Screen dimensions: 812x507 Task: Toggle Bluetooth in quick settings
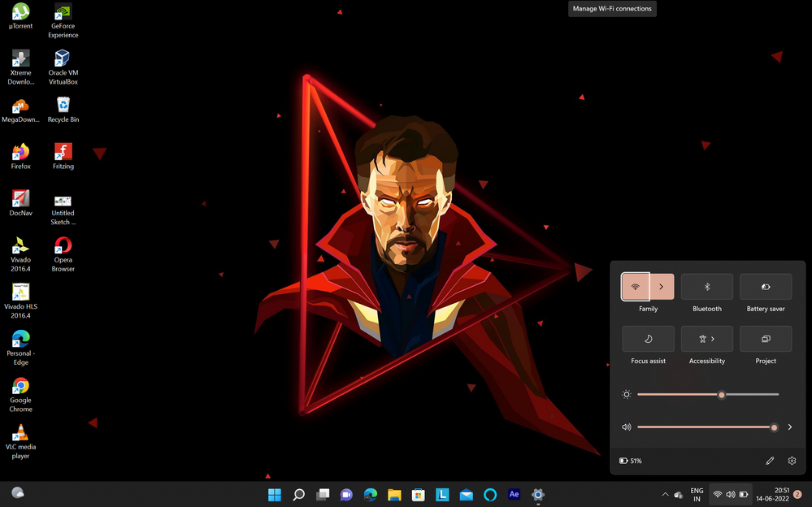707,287
